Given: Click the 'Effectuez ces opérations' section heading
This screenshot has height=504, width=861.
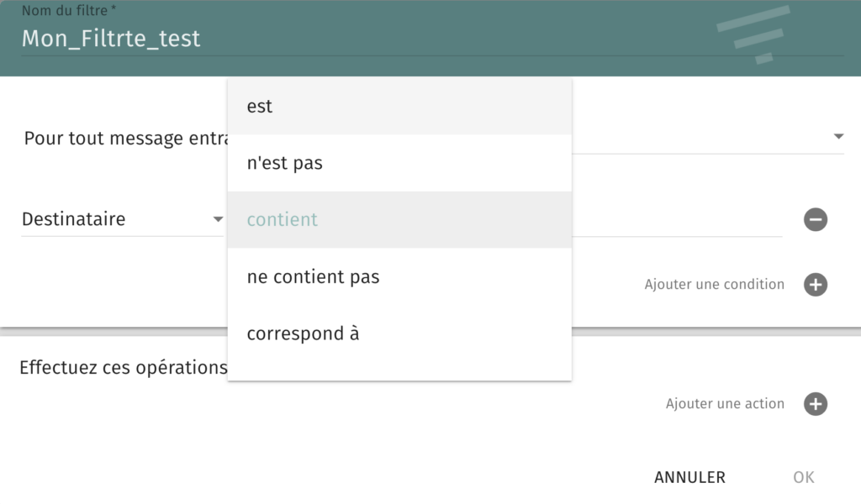Looking at the screenshot, I should (x=124, y=367).
